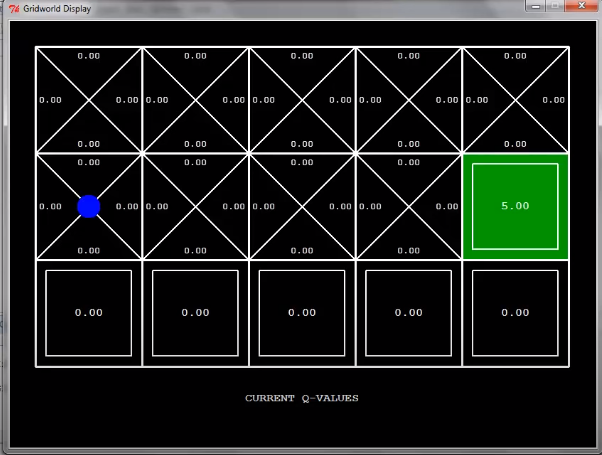Image resolution: width=602 pixels, height=455 pixels.
Task: Select the second boxed 0.00 cell in bottom row
Action: coord(195,313)
